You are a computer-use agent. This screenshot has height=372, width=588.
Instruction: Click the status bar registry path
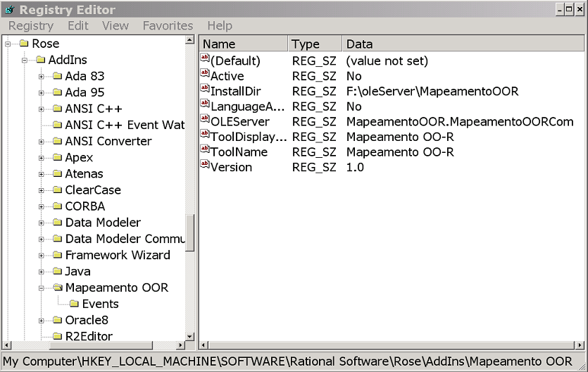(x=287, y=361)
